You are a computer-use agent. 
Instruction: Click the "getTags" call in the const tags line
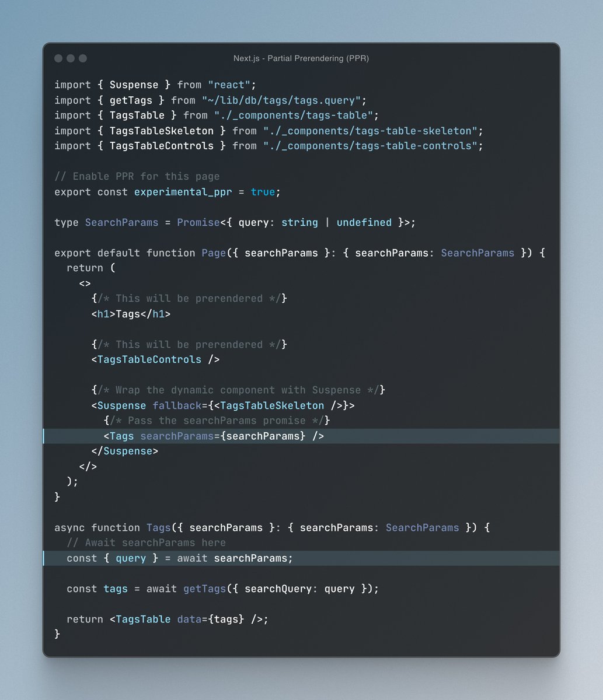(205, 589)
